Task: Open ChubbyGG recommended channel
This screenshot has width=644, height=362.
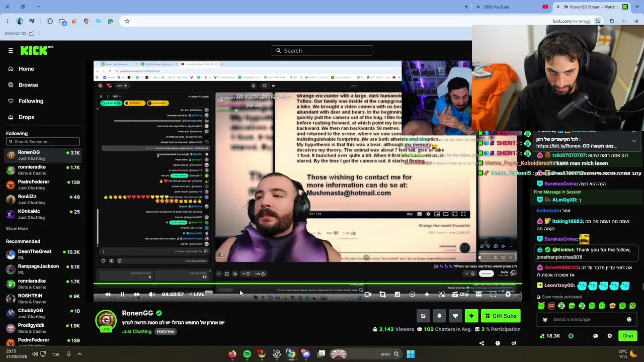Action: click(x=43, y=313)
